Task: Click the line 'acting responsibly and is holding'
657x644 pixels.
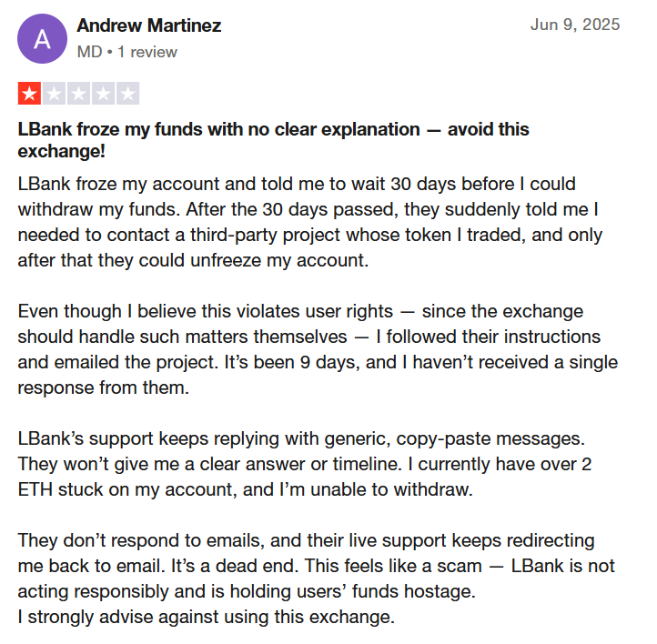Action: [247, 591]
